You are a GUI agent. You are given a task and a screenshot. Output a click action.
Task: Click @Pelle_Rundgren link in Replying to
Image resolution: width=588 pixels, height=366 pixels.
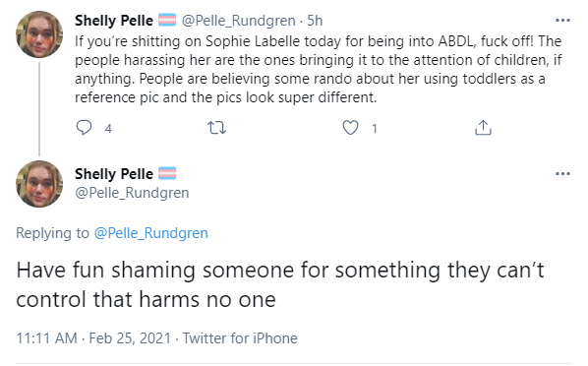150,233
